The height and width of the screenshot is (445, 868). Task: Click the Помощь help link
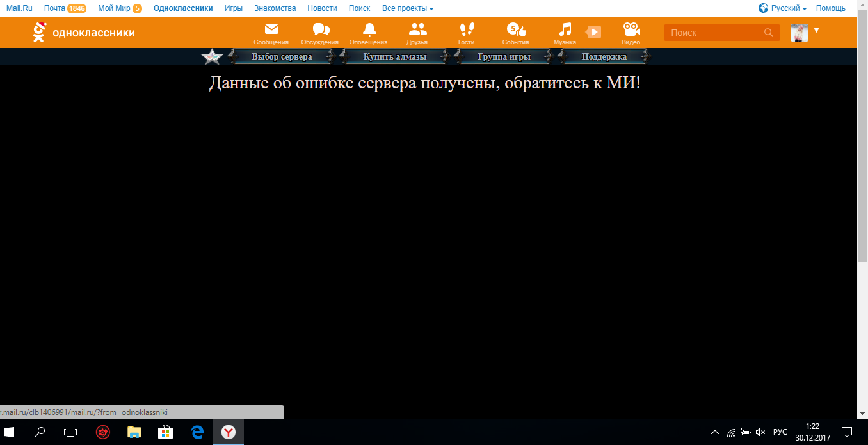(830, 8)
